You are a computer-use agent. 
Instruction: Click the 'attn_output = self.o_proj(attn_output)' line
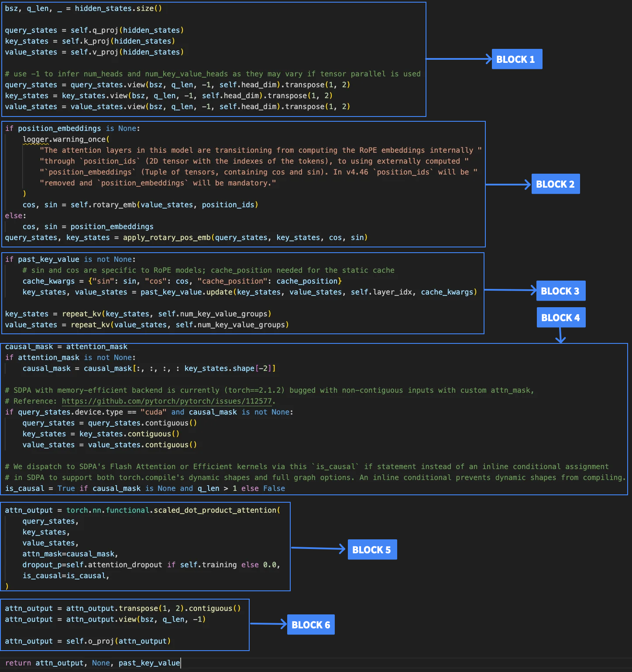[88, 641]
